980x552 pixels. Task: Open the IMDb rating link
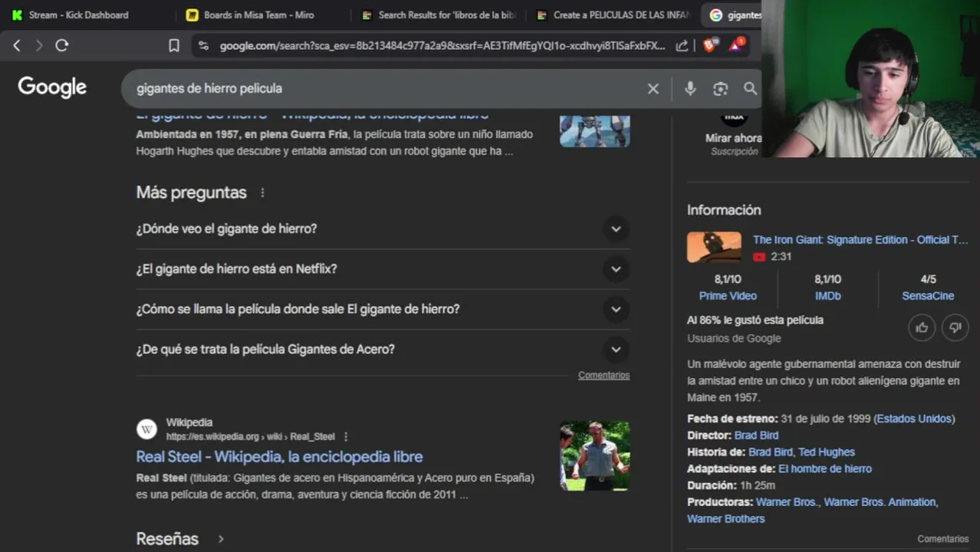827,296
